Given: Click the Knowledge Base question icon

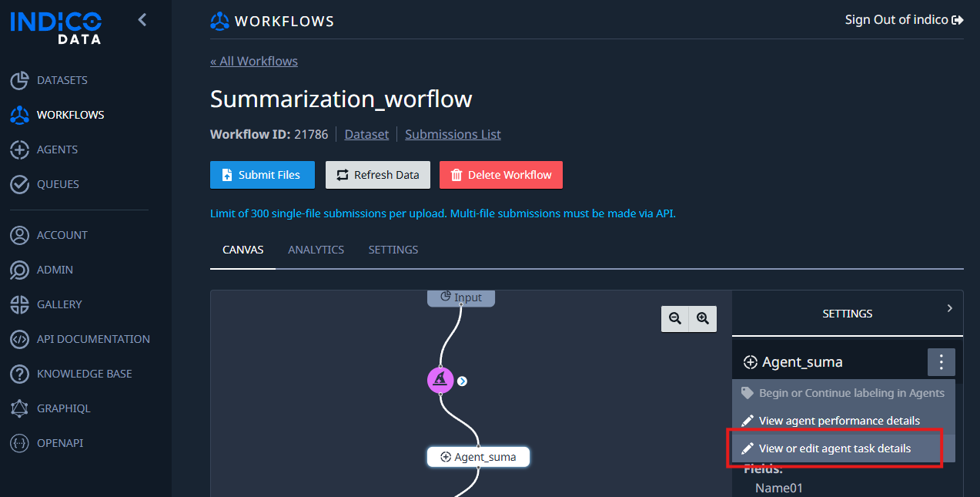Looking at the screenshot, I should (x=19, y=374).
